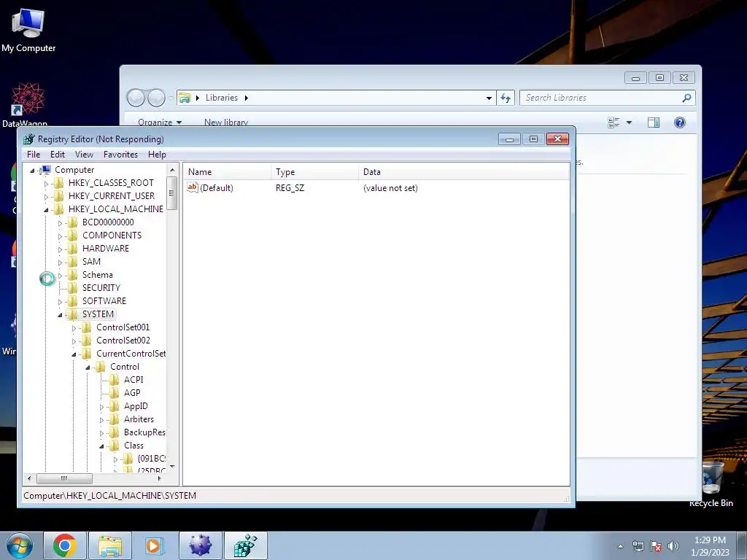Open the My Computer desktop icon
This screenshot has width=747, height=560.
pyautogui.click(x=28, y=30)
